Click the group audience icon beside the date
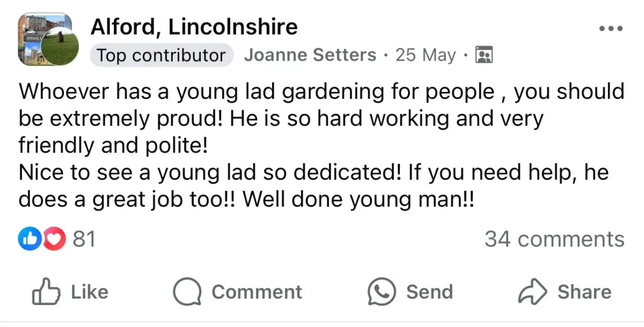This screenshot has width=644, height=327. point(485,55)
